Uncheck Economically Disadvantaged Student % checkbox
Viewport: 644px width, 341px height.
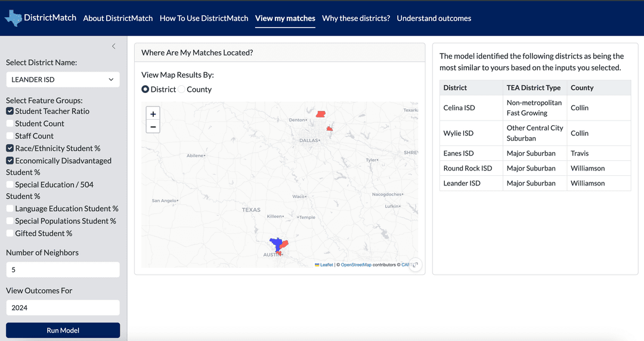(10, 160)
